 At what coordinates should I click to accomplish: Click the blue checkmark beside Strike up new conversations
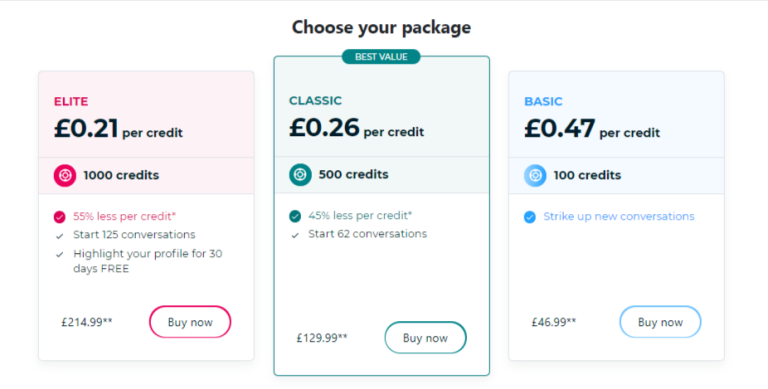coord(530,217)
